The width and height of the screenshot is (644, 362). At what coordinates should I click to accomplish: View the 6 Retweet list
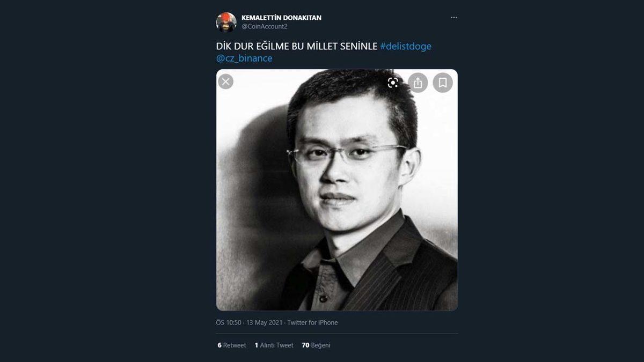pyautogui.click(x=232, y=345)
